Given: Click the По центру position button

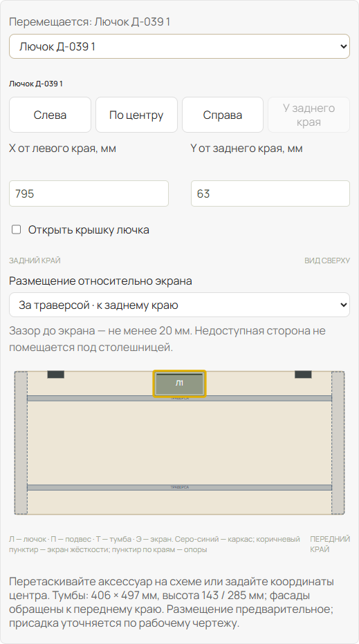Looking at the screenshot, I should pyautogui.click(x=136, y=115).
